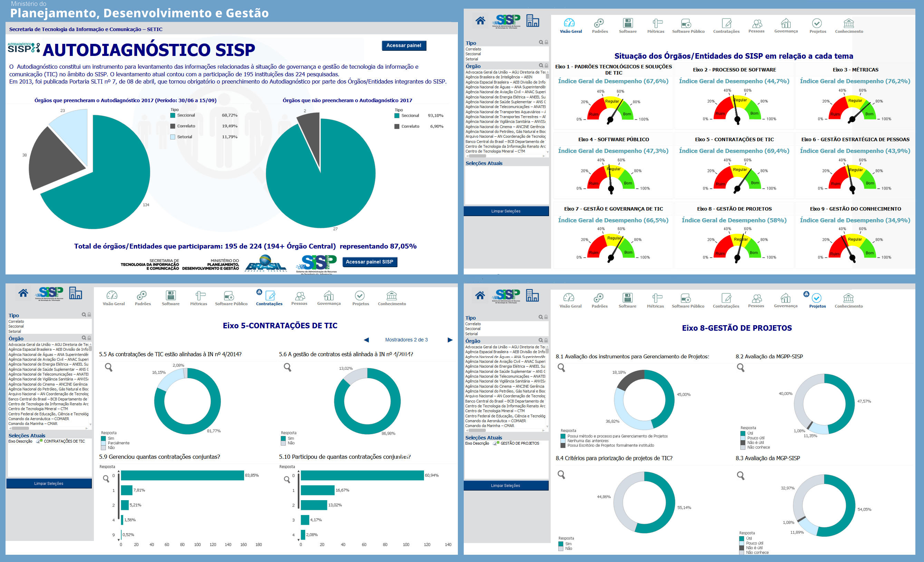Go to previous Mostradores page arrow
This screenshot has width=924, height=562.
click(366, 340)
